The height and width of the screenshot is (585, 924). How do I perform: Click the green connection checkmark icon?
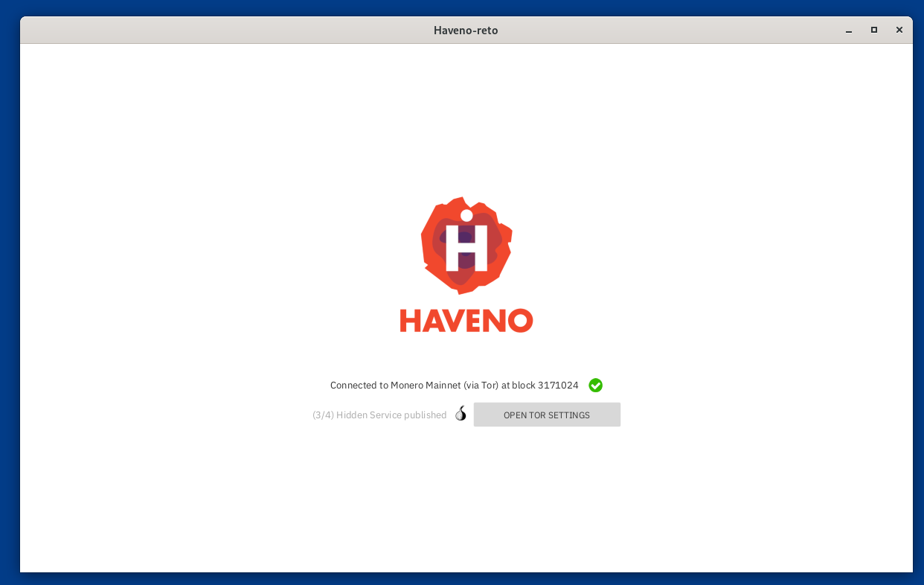tap(595, 385)
